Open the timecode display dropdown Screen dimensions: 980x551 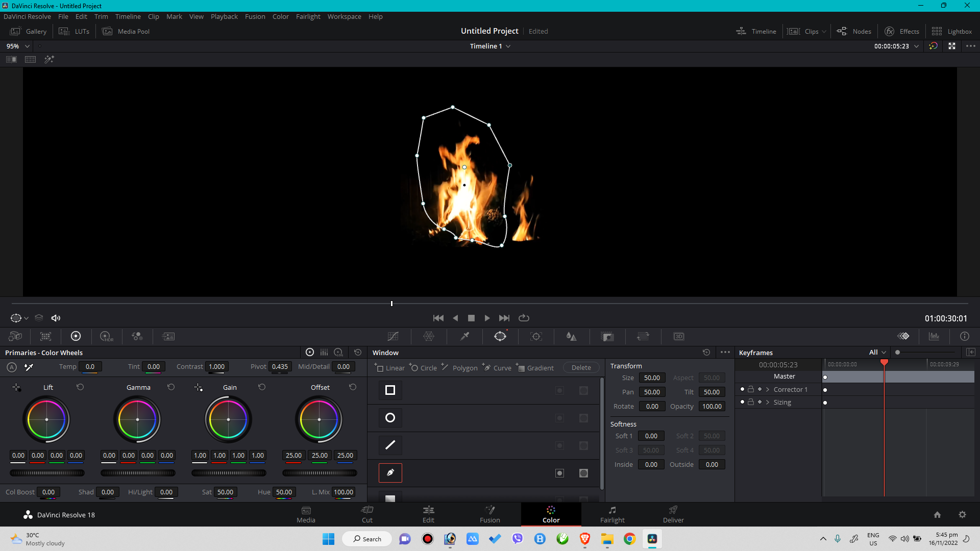(916, 46)
